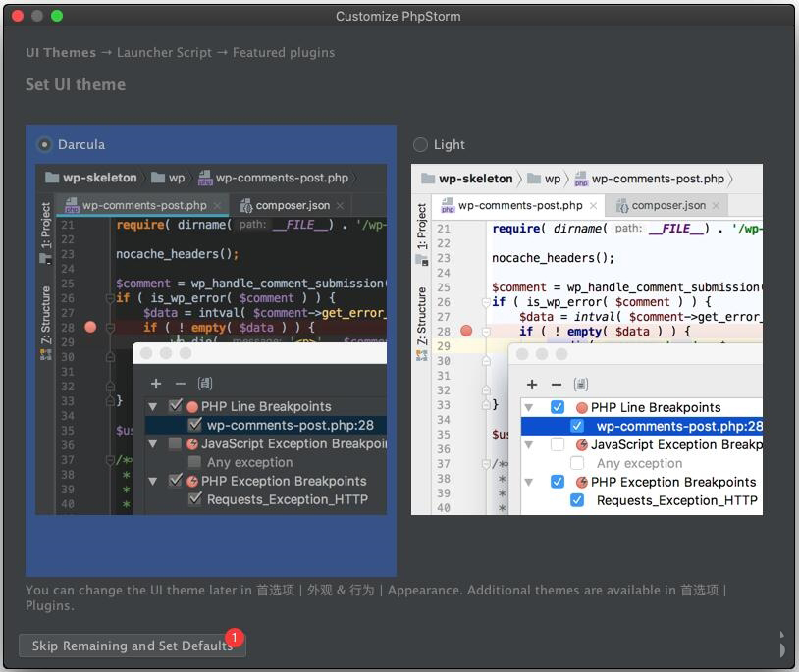Click composer.json file icon in Darcula preview
The height and width of the screenshot is (672, 799).
coord(246,206)
